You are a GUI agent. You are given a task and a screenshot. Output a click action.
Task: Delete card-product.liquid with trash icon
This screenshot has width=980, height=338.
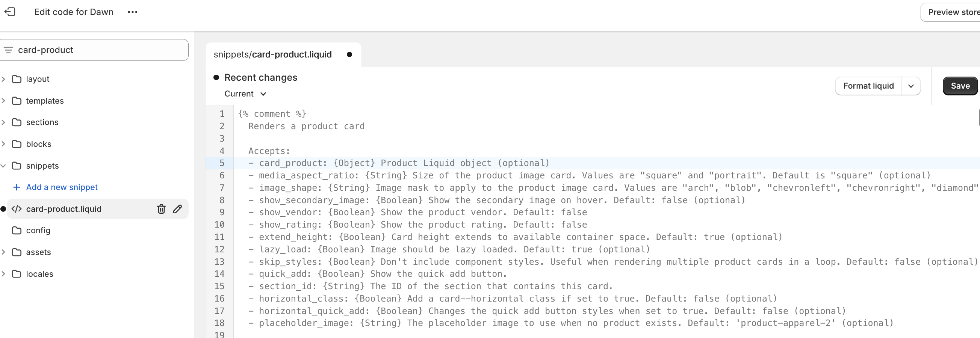point(161,209)
